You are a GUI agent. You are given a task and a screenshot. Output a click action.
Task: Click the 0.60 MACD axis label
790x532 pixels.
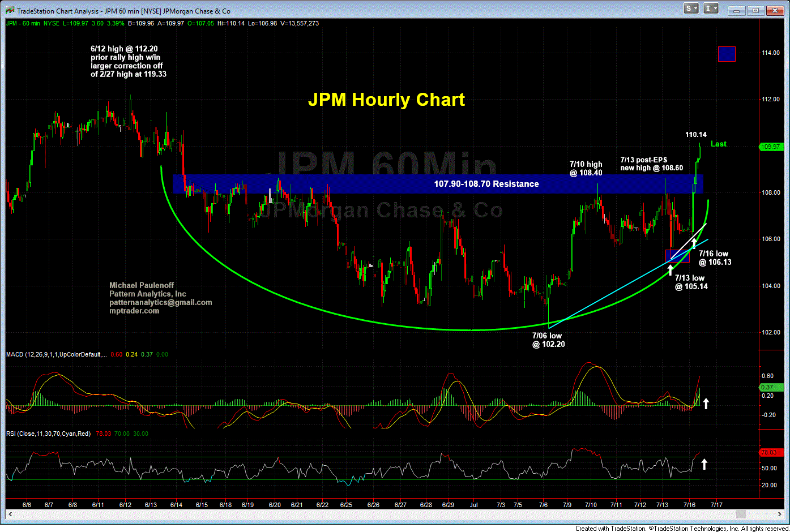click(x=768, y=376)
